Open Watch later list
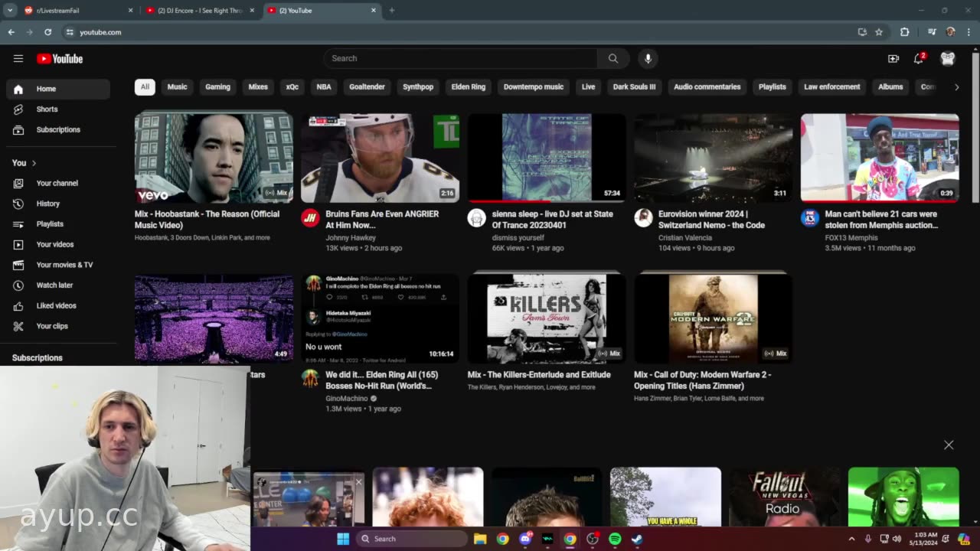Screen dimensions: 980x551 click(58, 285)
